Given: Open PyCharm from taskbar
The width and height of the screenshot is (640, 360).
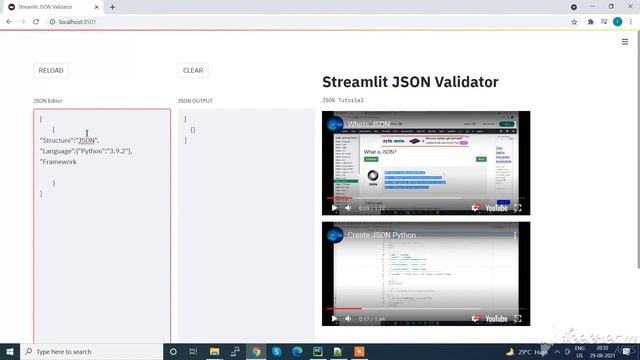Looking at the screenshot, I should pos(318,351).
